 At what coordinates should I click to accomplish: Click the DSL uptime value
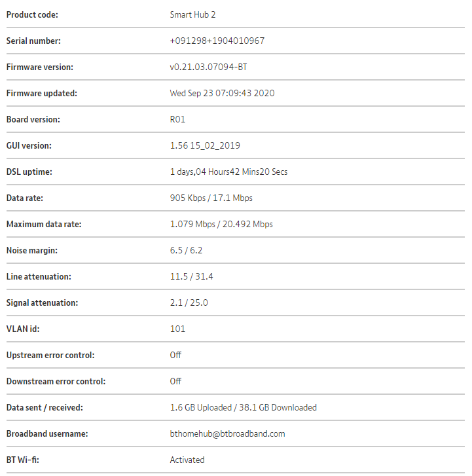click(x=228, y=172)
